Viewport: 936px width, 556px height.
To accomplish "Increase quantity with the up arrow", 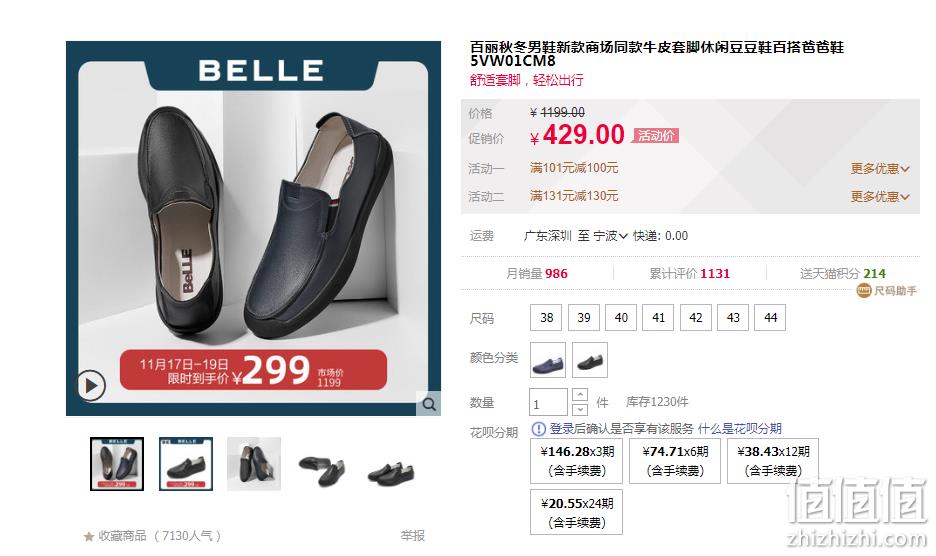I will point(580,395).
